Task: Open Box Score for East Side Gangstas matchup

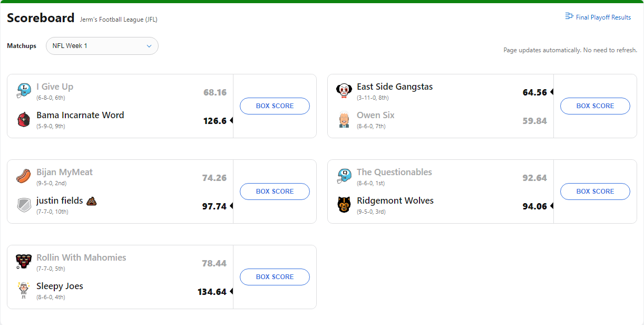Action: pos(595,106)
